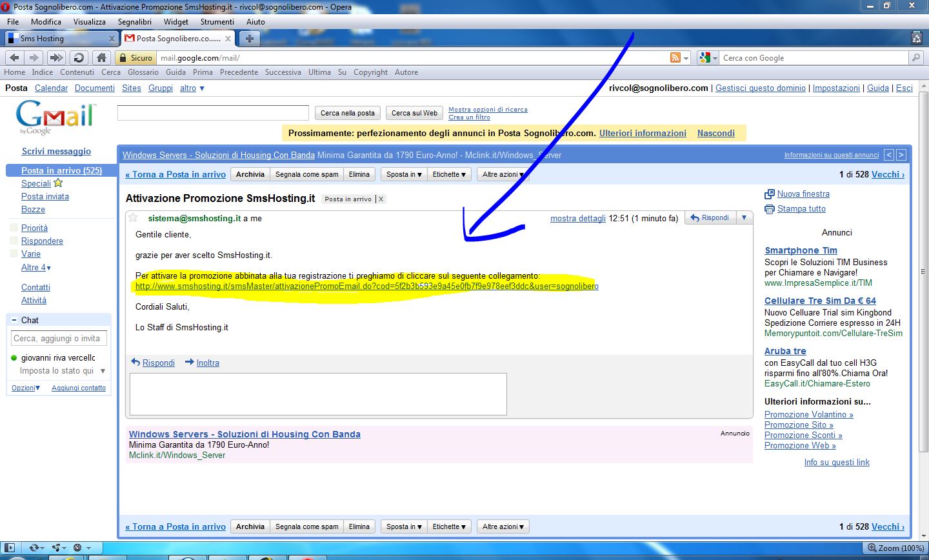Image resolution: width=929 pixels, height=560 pixels.
Task: Open the smshosting activation URL link
Action: [366, 286]
